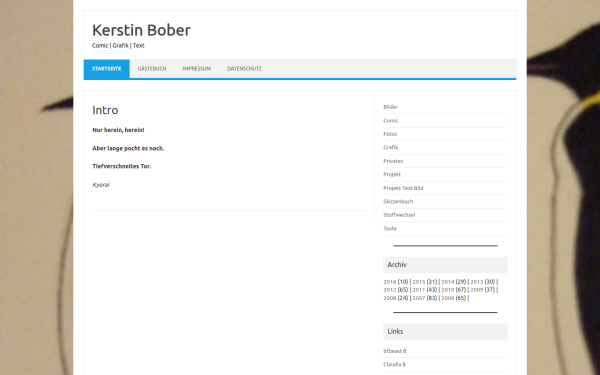Go to the Impressum page

[197, 69]
